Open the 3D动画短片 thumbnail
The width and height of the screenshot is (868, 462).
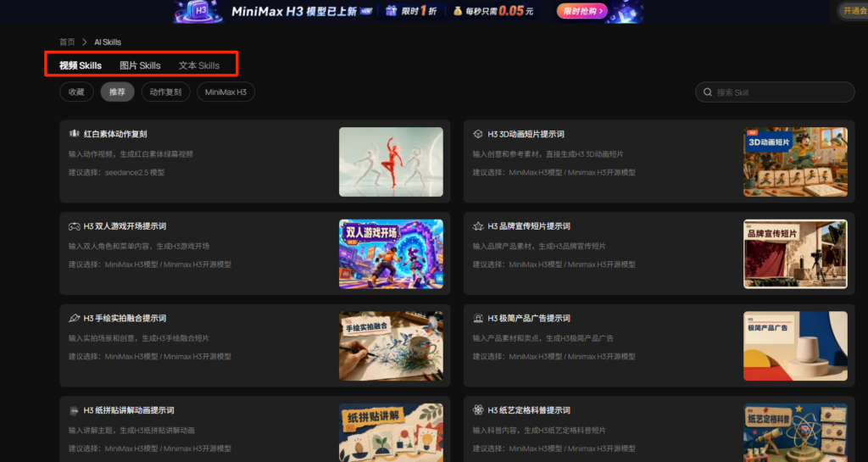click(795, 162)
